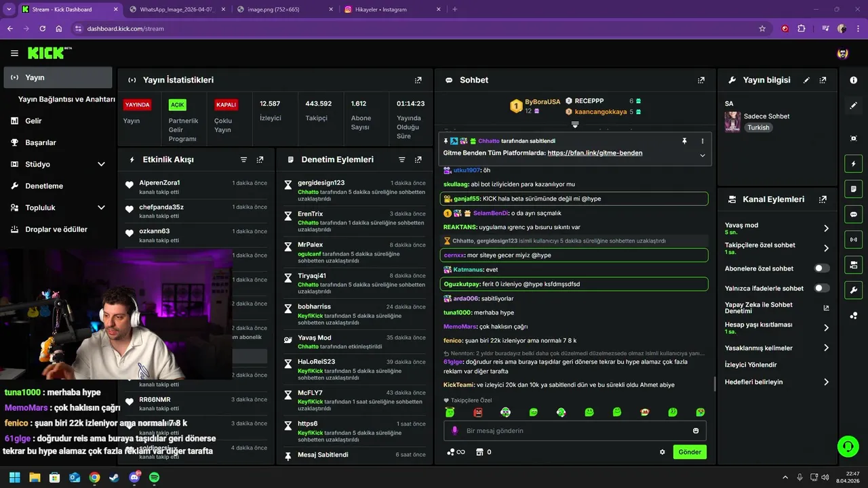
Task: Click the info icon in right rail
Action: [853, 80]
